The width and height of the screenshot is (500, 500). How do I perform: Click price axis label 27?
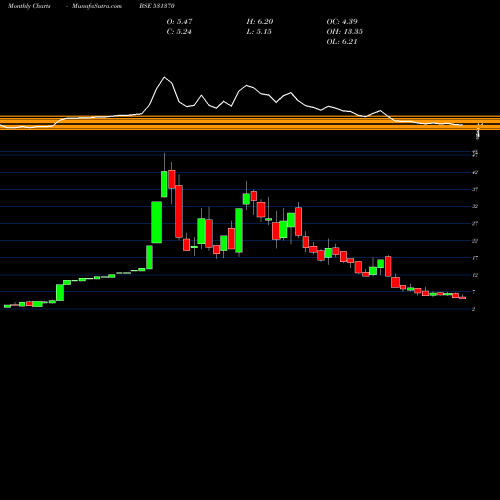(475, 224)
